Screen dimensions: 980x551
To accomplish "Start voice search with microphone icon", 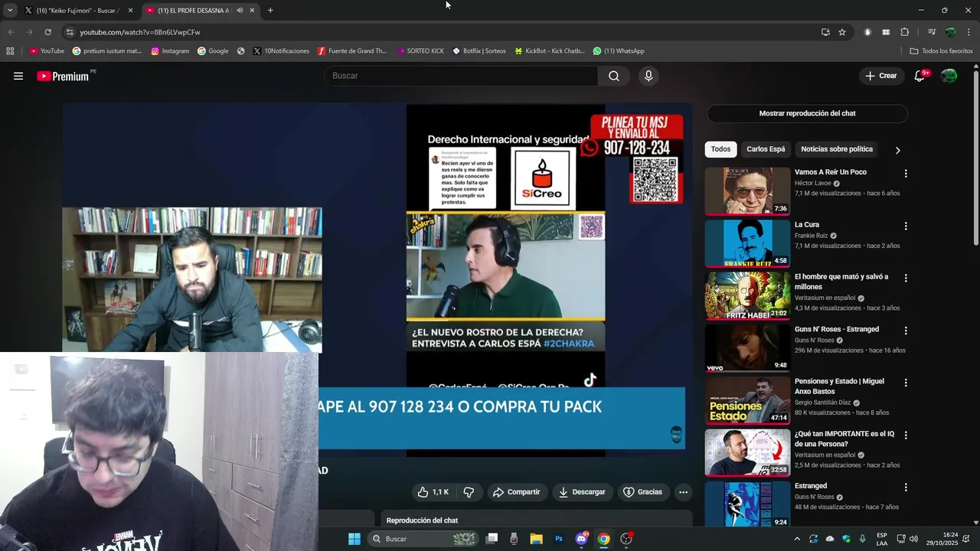I will pyautogui.click(x=648, y=76).
